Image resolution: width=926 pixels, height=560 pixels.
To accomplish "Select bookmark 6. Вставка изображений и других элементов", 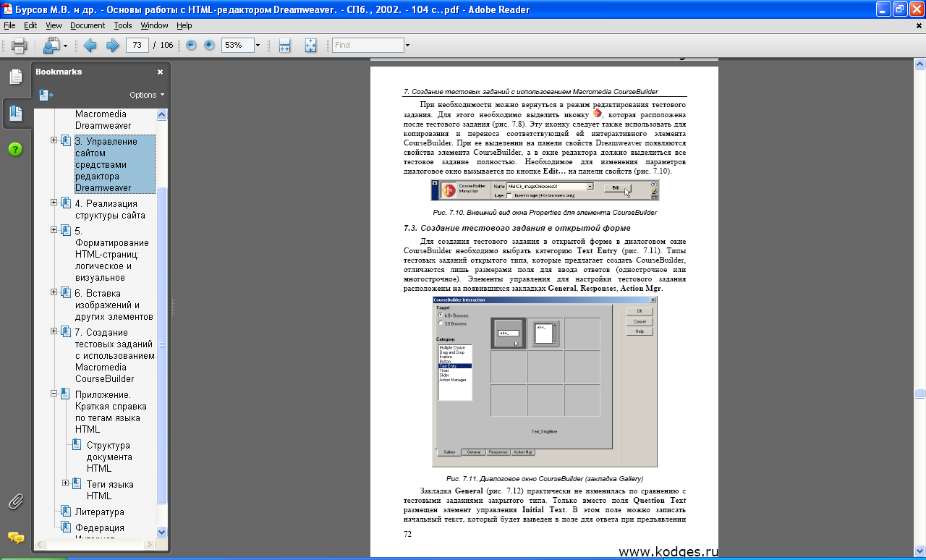I will click(x=114, y=305).
